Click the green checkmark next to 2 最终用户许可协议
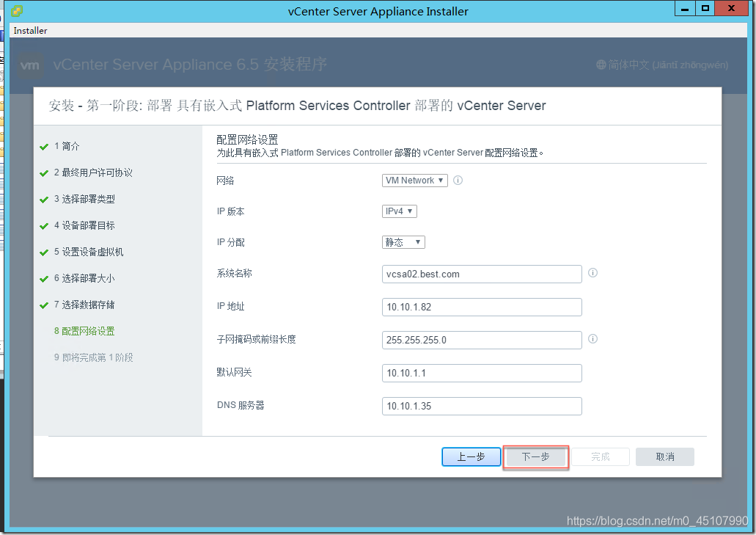Viewport: 756px width, 535px height. coord(44,173)
